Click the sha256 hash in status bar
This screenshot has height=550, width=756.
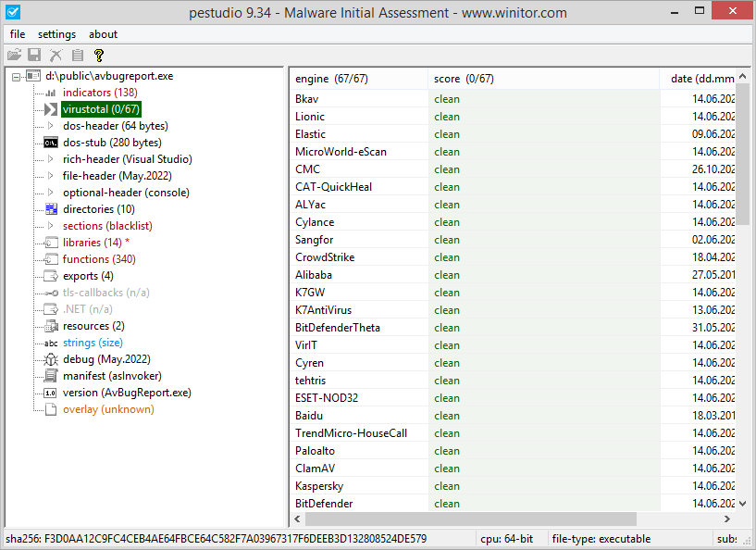[x=216, y=538]
